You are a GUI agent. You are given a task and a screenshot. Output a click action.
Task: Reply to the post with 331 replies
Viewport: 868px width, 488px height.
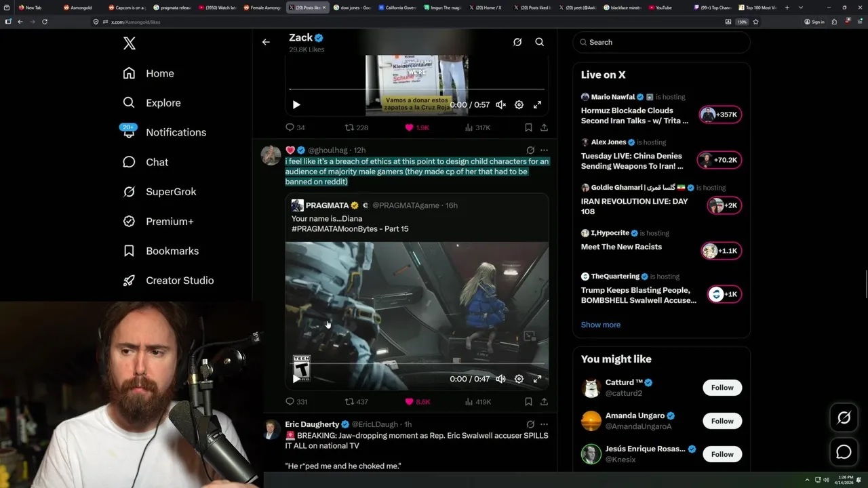click(x=296, y=402)
